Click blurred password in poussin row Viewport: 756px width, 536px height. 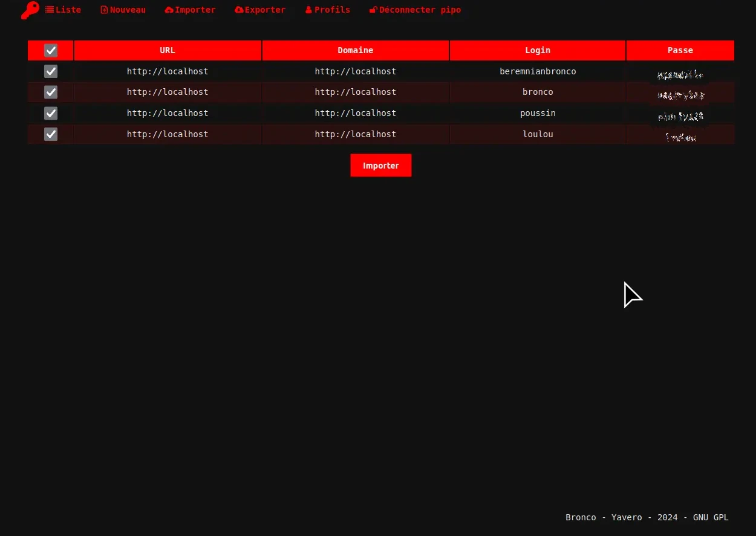click(x=680, y=116)
